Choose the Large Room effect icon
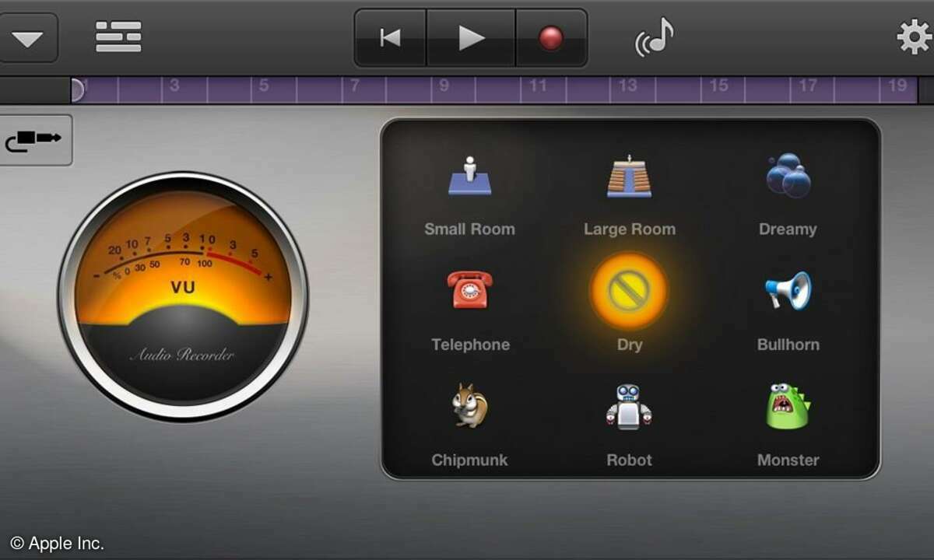The width and height of the screenshot is (934, 560). (x=629, y=177)
